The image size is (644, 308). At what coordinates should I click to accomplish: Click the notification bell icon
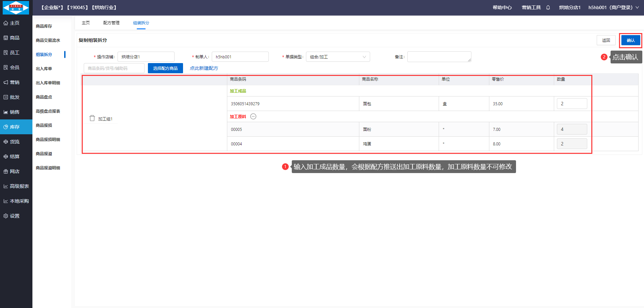pos(548,7)
